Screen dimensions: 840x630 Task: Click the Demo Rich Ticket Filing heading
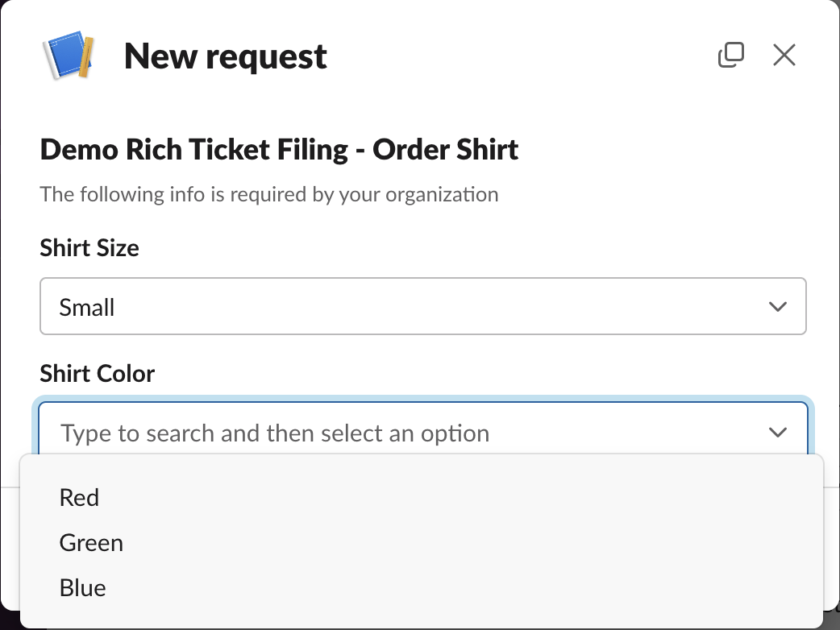279,150
